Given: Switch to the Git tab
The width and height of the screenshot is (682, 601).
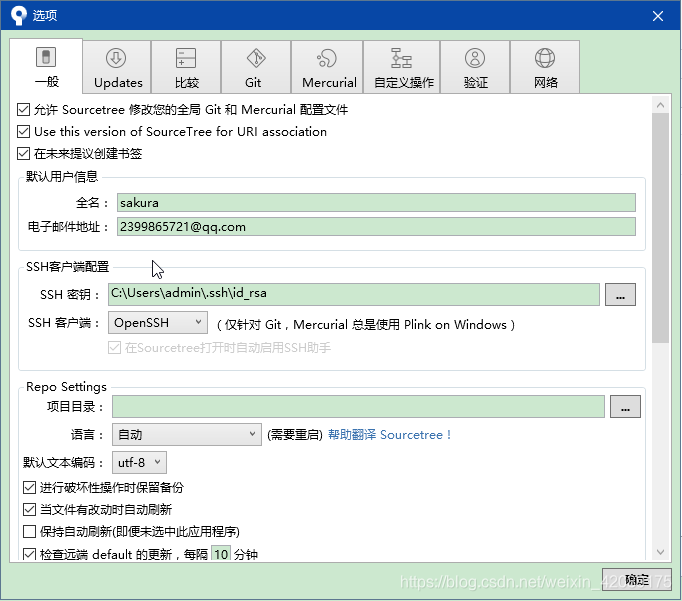Looking at the screenshot, I should click(x=256, y=67).
